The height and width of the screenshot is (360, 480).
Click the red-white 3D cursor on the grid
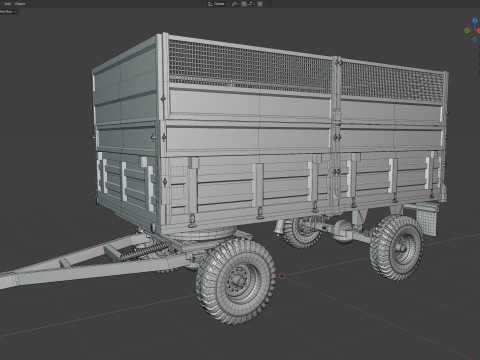point(282,276)
